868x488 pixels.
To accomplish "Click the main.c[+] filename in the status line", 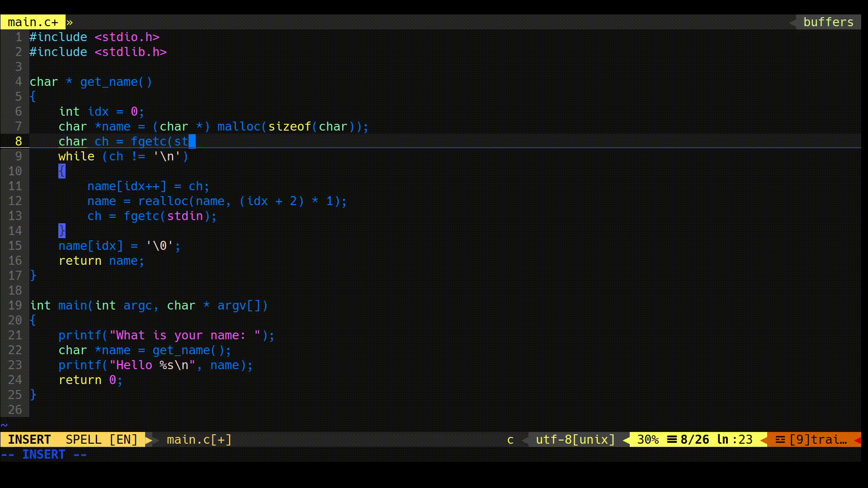I will [199, 439].
